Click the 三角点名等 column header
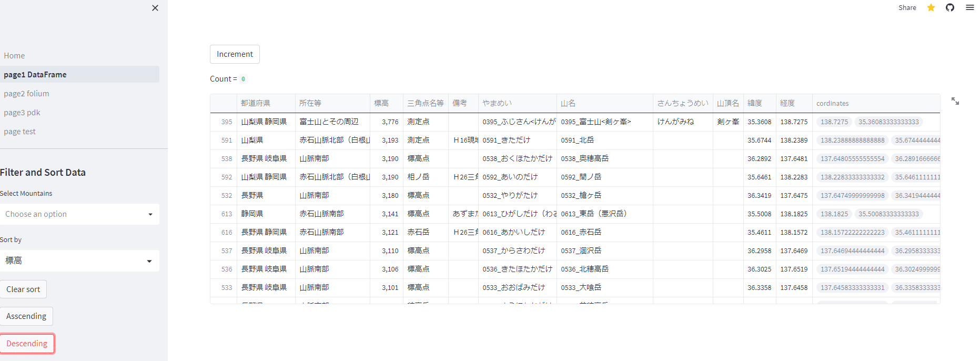 point(426,103)
